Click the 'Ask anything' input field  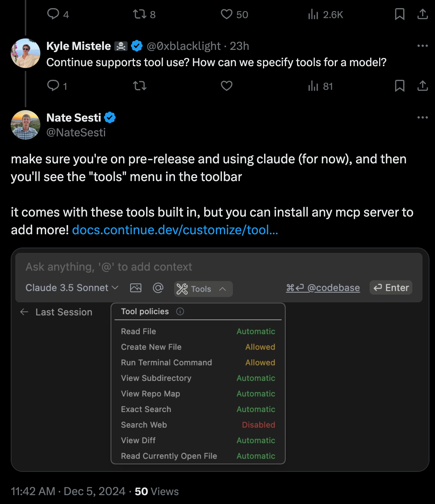point(218,267)
